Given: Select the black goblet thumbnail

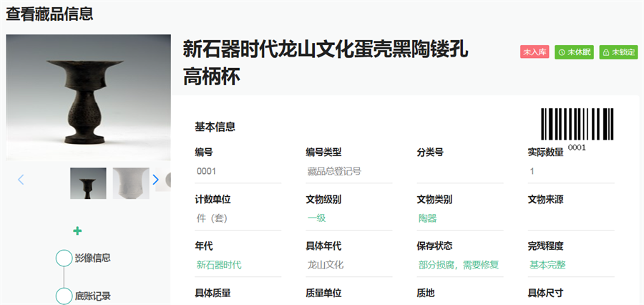Looking at the screenshot, I should [x=88, y=183].
